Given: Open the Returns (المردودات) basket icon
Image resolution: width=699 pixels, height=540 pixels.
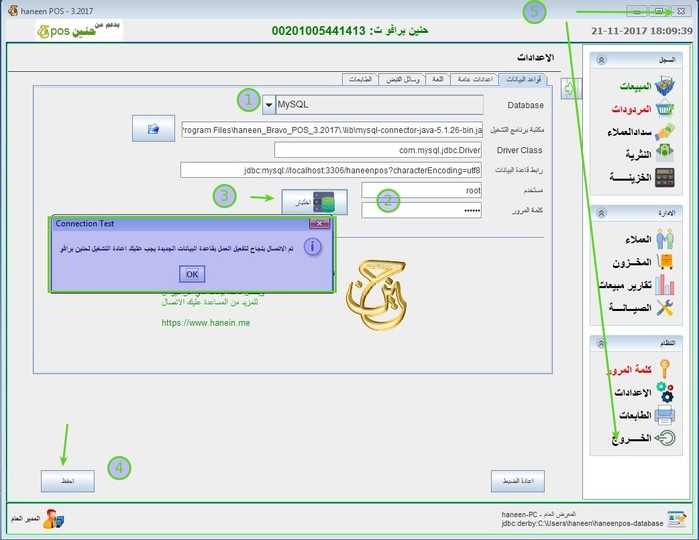Looking at the screenshot, I should click(664, 109).
